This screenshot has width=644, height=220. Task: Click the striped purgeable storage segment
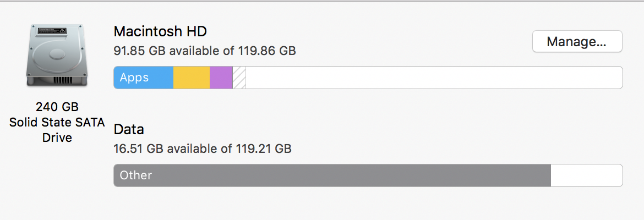[239, 78]
